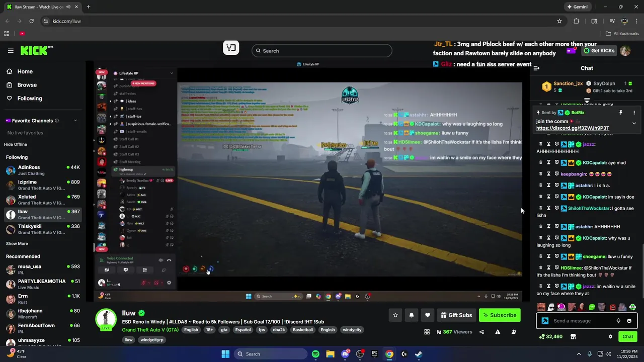
Task: Open Steam from the taskbar
Action: [x=419, y=354]
